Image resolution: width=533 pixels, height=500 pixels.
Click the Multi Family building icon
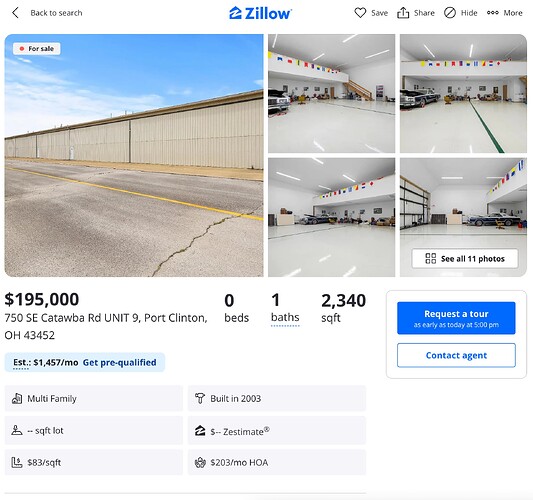pyautogui.click(x=17, y=398)
